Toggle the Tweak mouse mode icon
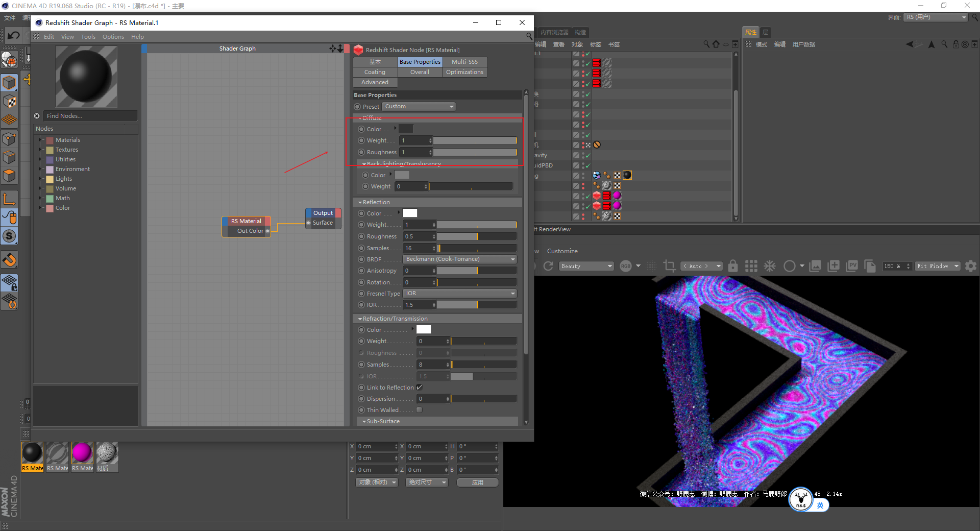This screenshot has width=980, height=531. point(9,217)
